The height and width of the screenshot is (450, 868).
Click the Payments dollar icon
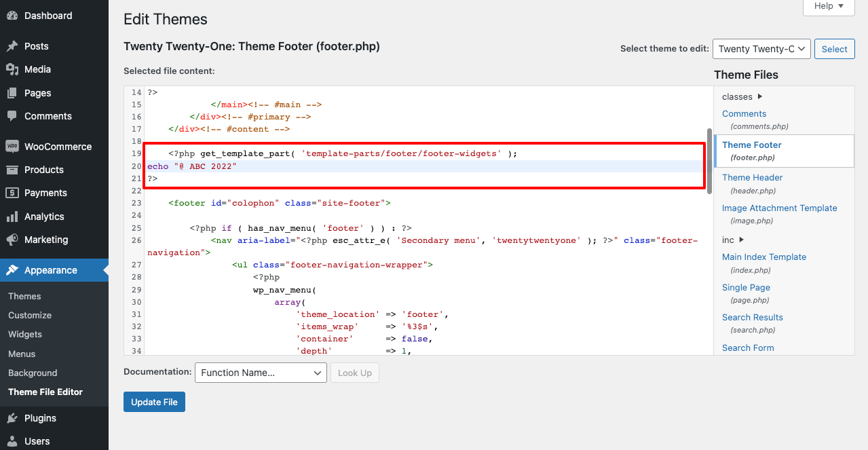(12, 193)
